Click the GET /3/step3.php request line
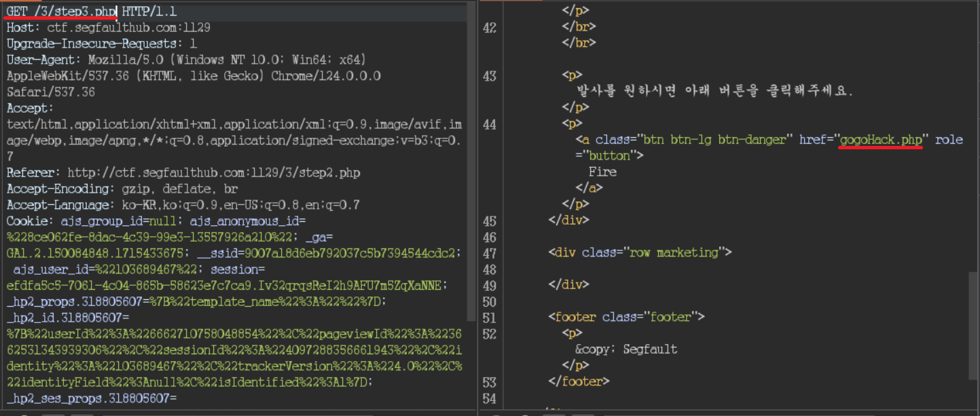 tap(92, 12)
